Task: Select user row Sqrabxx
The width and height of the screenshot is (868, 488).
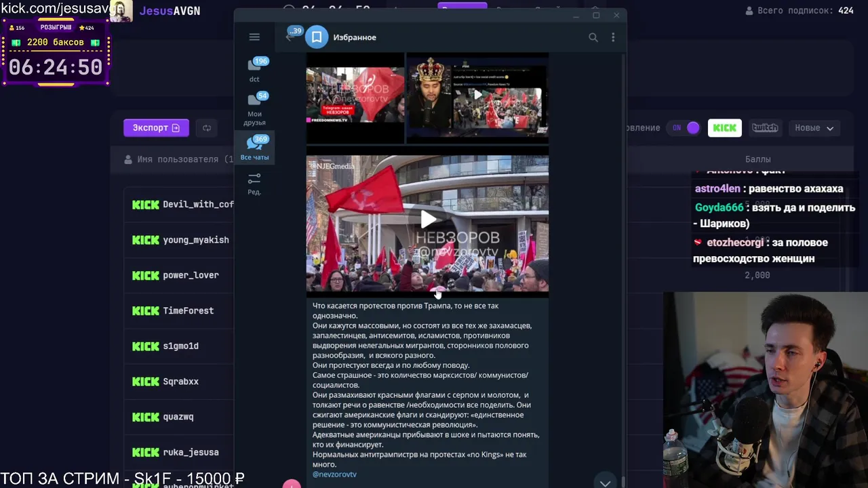Action: (x=180, y=382)
